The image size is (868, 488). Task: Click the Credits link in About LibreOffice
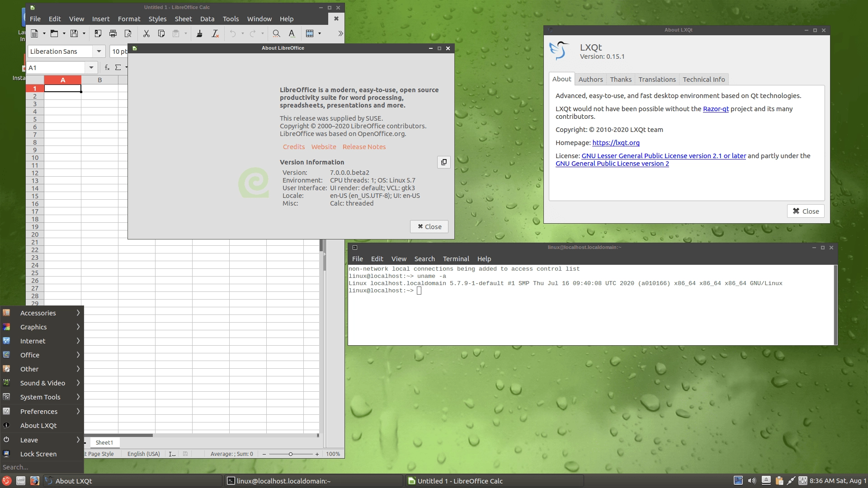tap(294, 147)
